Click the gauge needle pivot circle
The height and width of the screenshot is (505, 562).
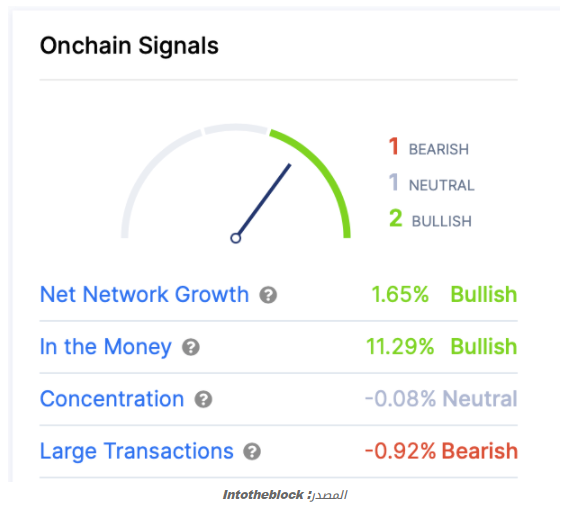click(235, 238)
